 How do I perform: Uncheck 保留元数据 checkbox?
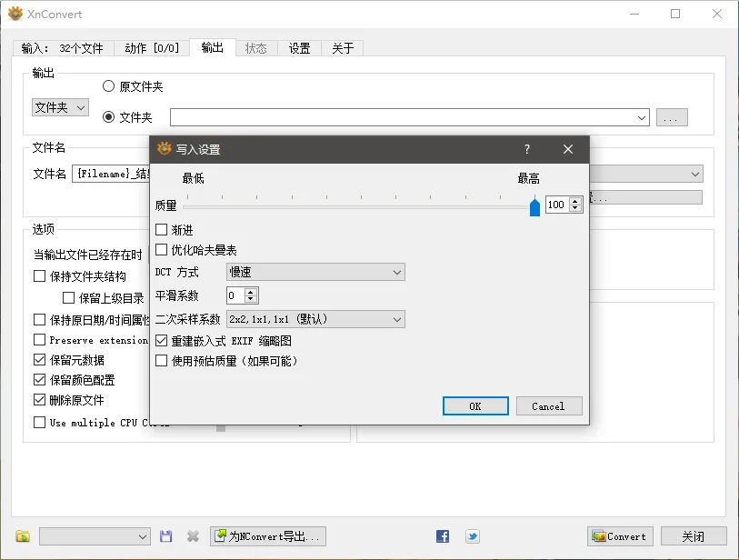pos(40,360)
